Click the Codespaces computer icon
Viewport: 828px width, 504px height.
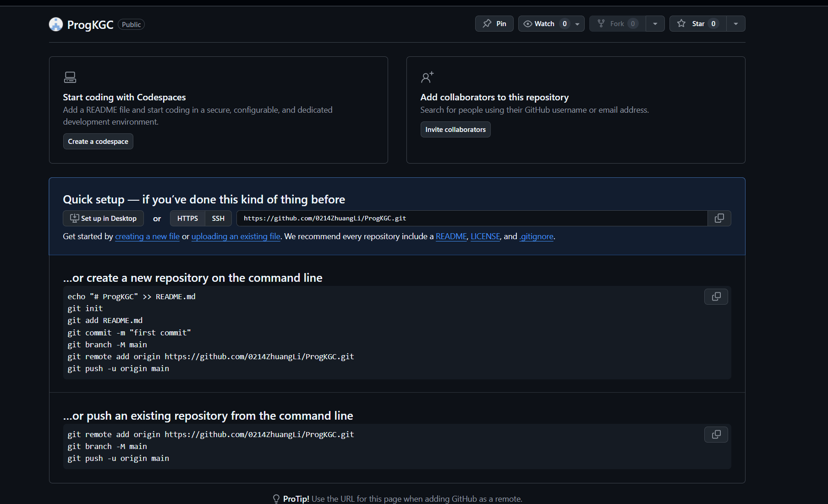[x=70, y=77]
